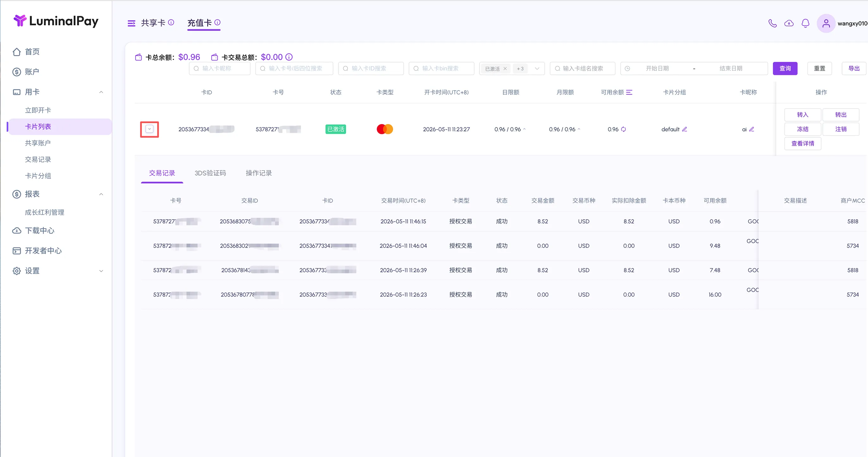
Task: Edit the card nickname ai pencil icon
Action: click(751, 129)
